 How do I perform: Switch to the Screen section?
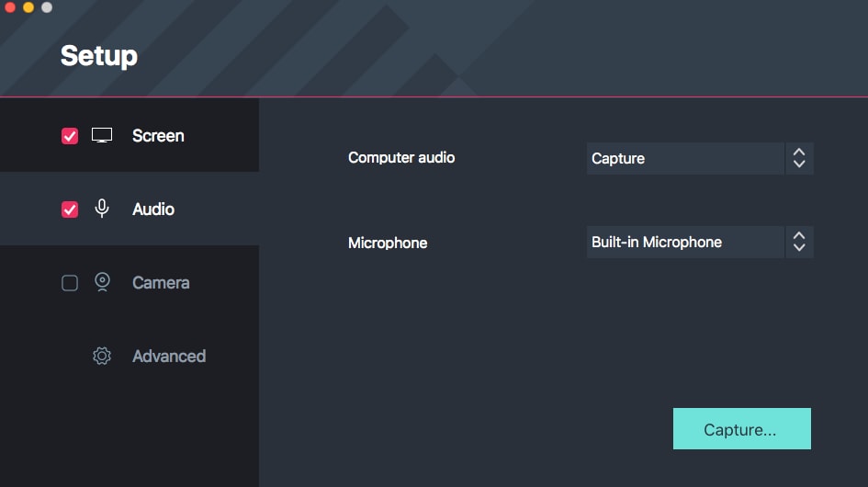click(158, 136)
